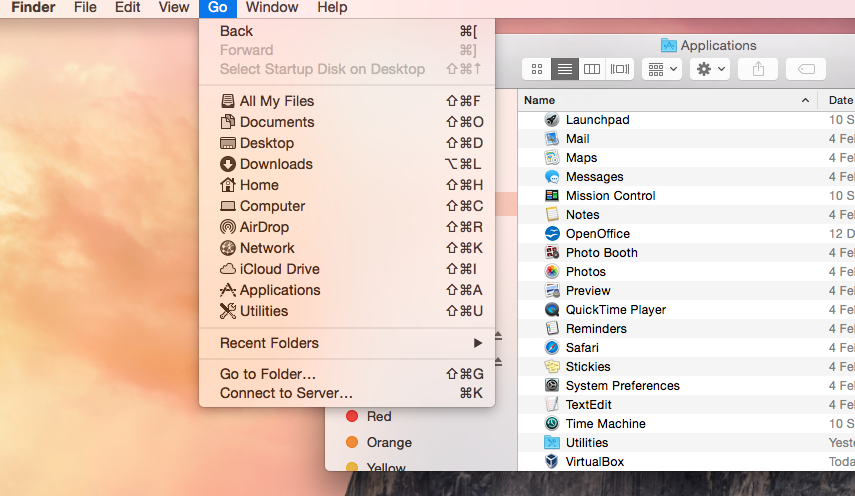Click the Photo Booth date cell
This screenshot has height=496, width=855.
[841, 252]
